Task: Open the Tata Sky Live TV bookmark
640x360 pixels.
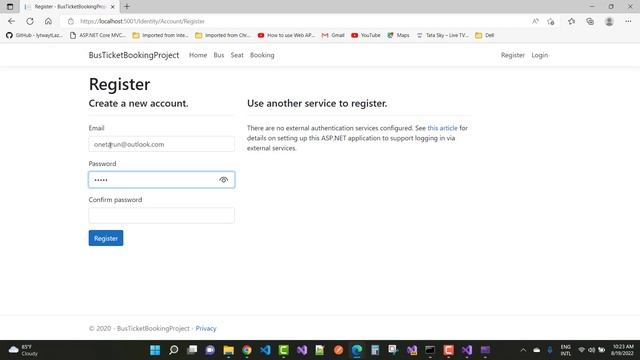Action: pos(442,35)
